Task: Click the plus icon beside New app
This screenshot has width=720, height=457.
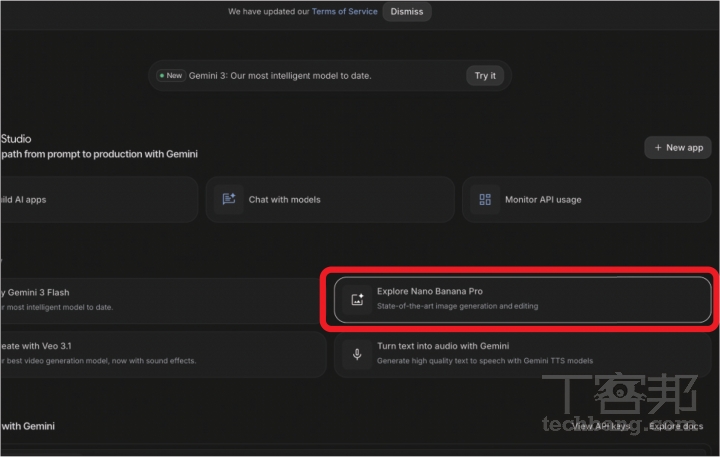Action: 658,147
